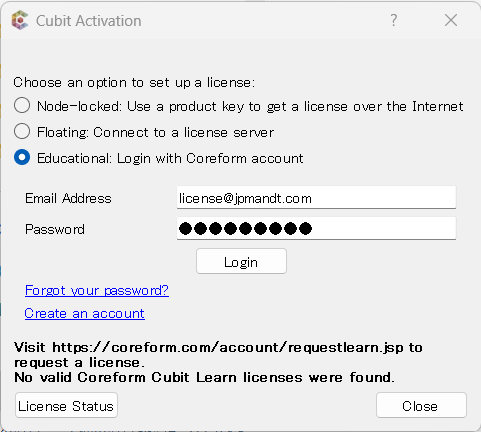Select the Node-locked radio button

point(22,105)
